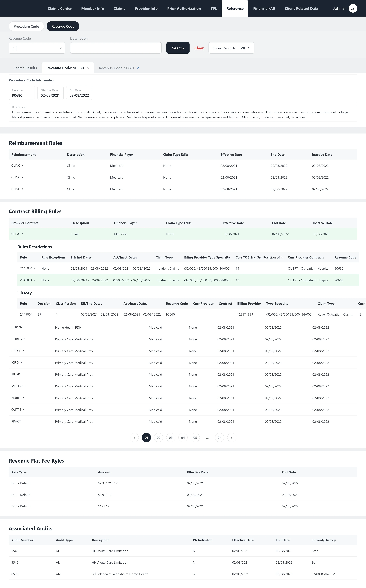
Task: Open the Revenue Code: 90681 tab
Action: pyautogui.click(x=116, y=68)
